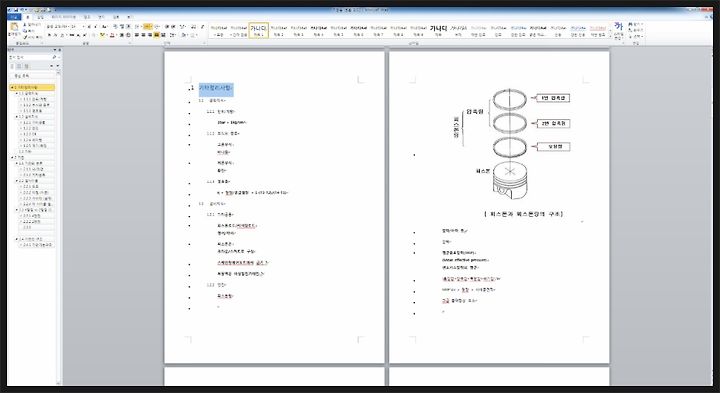Click the highlighted numbering list icon
Image resolution: width=720 pixels, height=393 pixels.
click(147, 27)
